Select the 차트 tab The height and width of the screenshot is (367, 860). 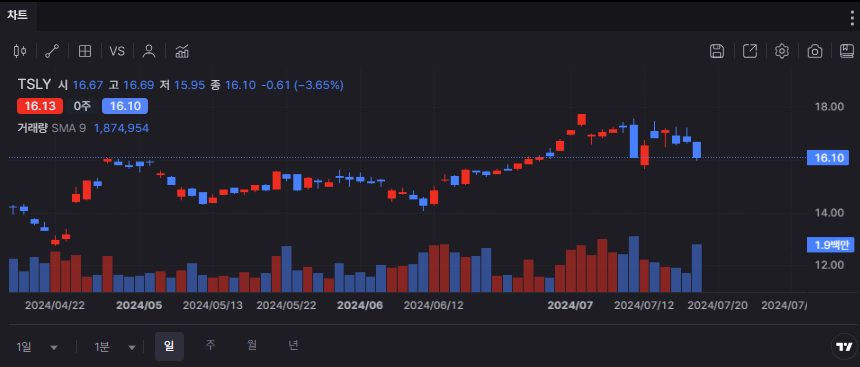(x=18, y=15)
